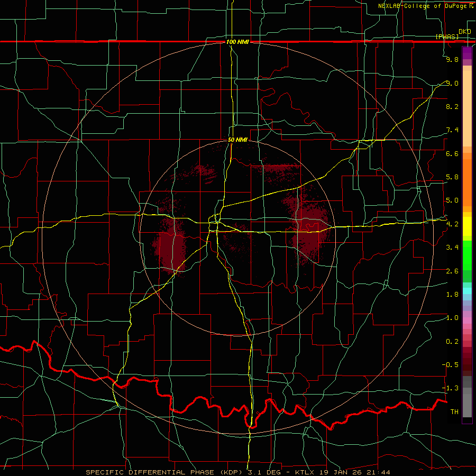The image size is (476, 476).
Task: Click the 2.6 scale value
Action: [x=452, y=271]
